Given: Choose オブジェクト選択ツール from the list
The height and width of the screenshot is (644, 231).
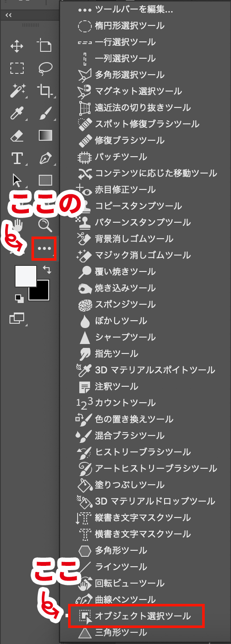Looking at the screenshot, I should click(x=135, y=616).
